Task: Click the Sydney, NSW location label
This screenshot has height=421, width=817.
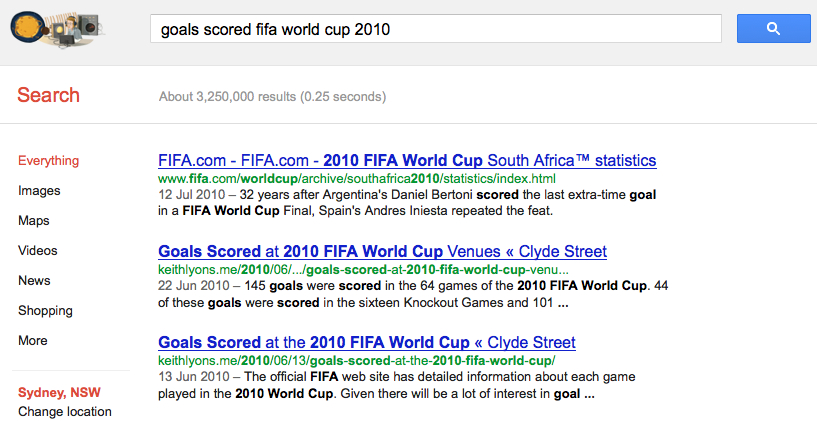Action: (59, 392)
